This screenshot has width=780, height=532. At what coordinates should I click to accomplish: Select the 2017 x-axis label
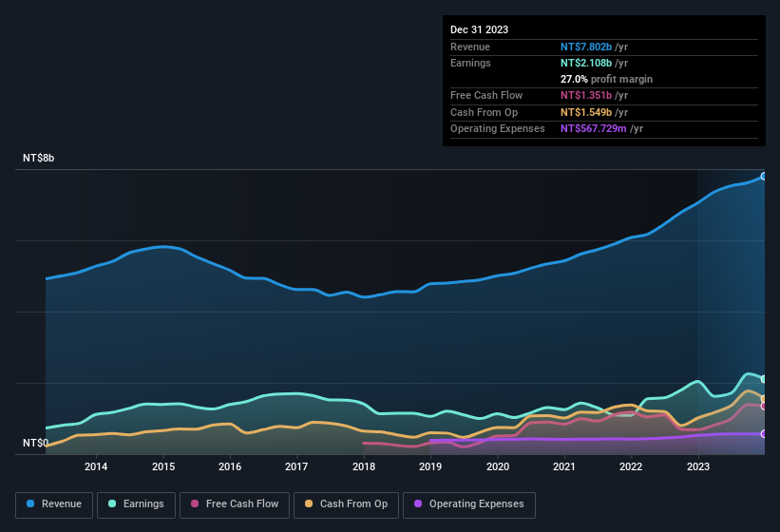pyautogui.click(x=296, y=466)
